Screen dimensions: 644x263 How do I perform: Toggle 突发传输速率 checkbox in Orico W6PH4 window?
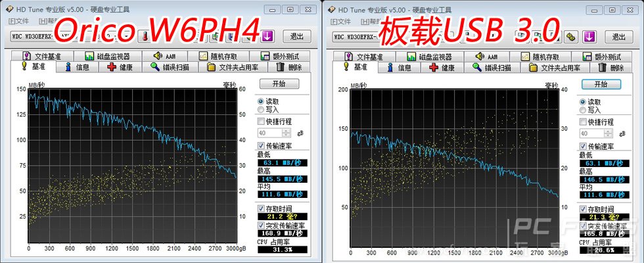pyautogui.click(x=261, y=225)
